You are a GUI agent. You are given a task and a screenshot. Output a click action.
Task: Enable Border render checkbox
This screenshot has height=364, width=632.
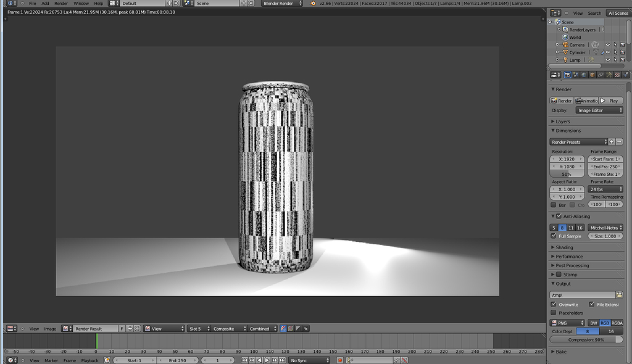[x=554, y=205]
